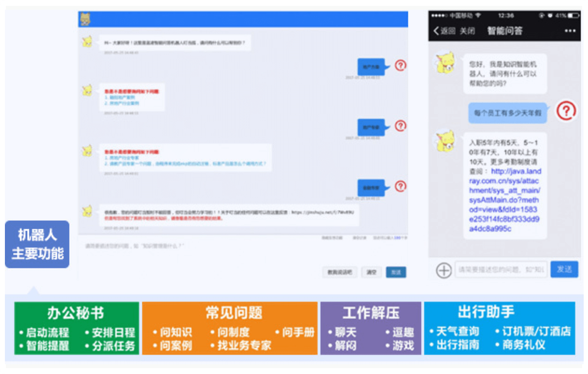This screenshot has height=374, width=588.
Task: Click the 逗趣 bullet item
Action: pyautogui.click(x=400, y=332)
